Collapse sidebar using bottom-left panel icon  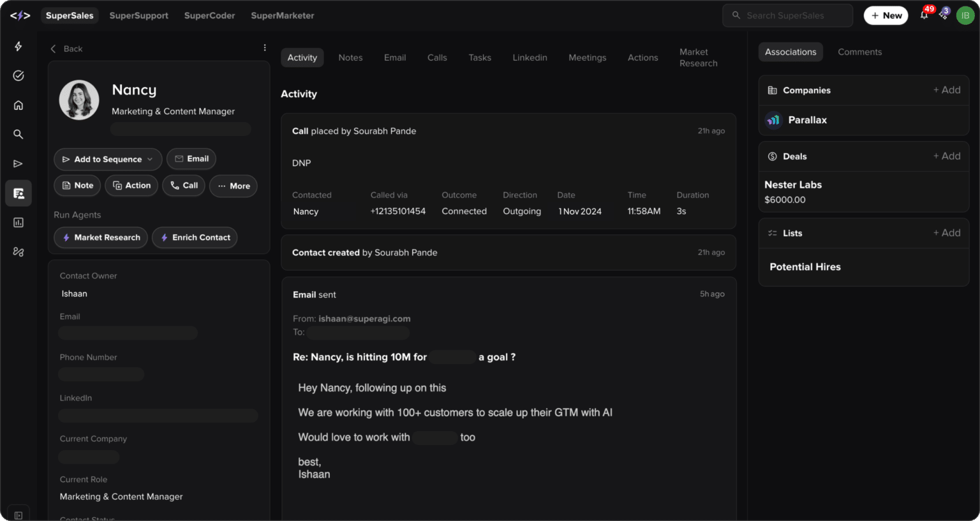pos(19,515)
